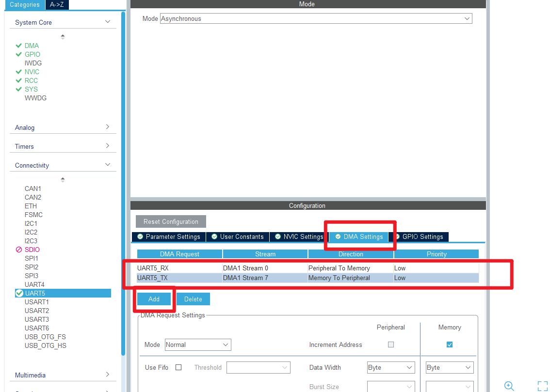Select UART5 in Connectivity list
550x392 pixels.
point(63,293)
